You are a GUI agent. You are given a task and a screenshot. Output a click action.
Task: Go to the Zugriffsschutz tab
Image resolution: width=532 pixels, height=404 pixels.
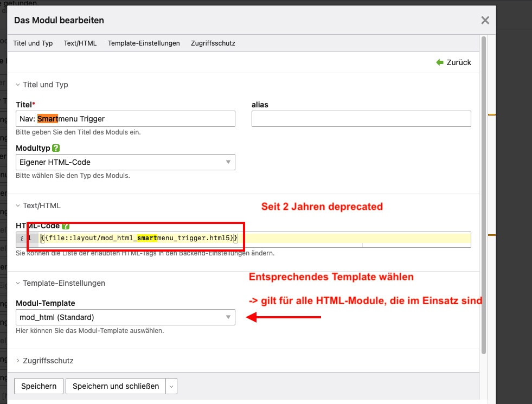[213, 43]
